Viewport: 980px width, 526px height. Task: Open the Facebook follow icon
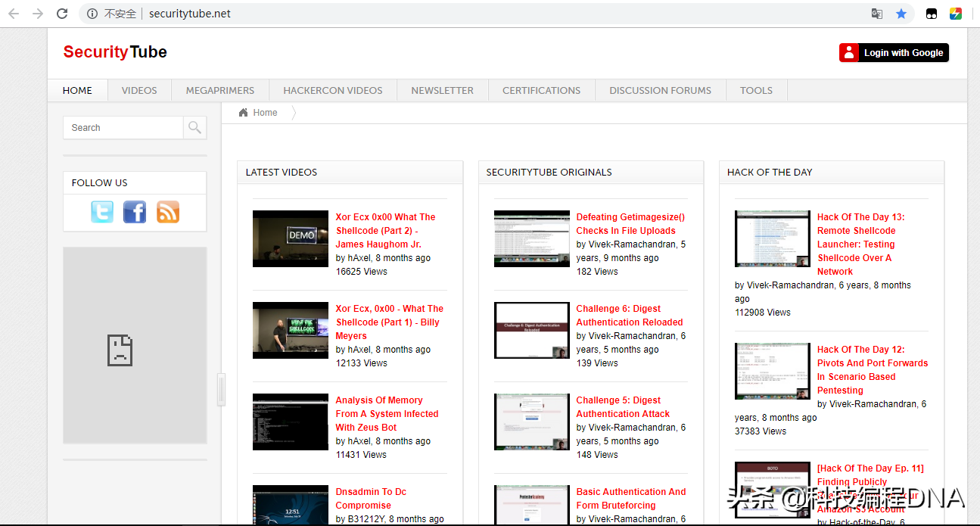(135, 212)
